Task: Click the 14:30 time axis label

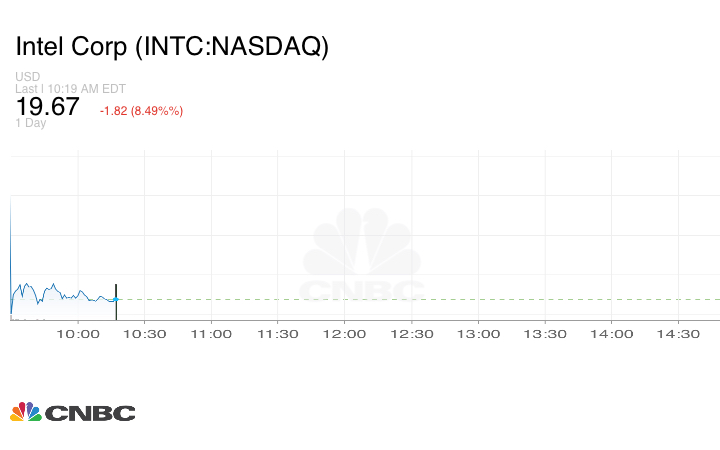Action: pos(678,334)
